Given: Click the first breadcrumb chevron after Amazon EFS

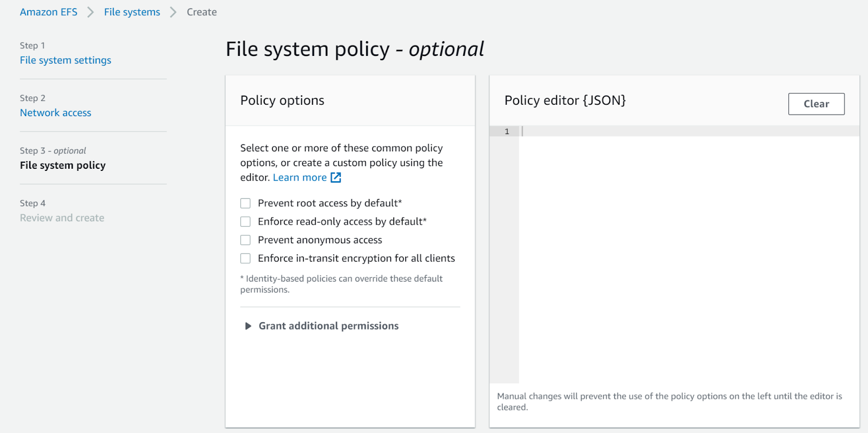Looking at the screenshot, I should pyautogui.click(x=91, y=12).
